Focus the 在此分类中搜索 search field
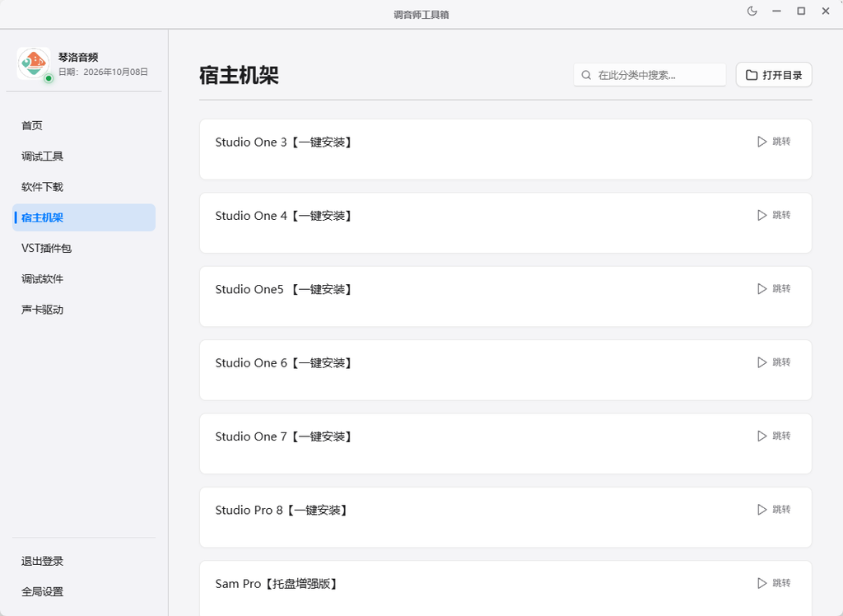Image resolution: width=843 pixels, height=616 pixels. pyautogui.click(x=650, y=75)
